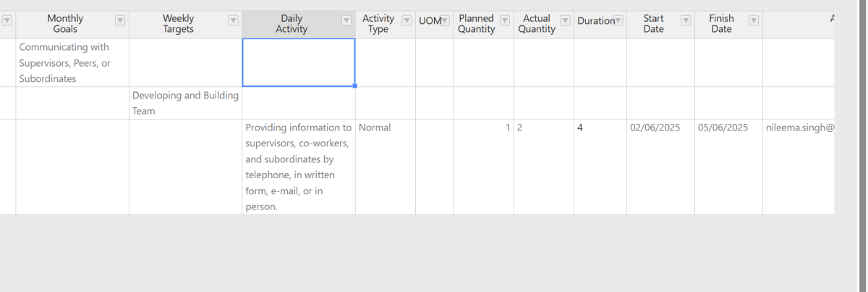Select the Weekly Targets header cell
The image size is (868, 292).
point(178,24)
